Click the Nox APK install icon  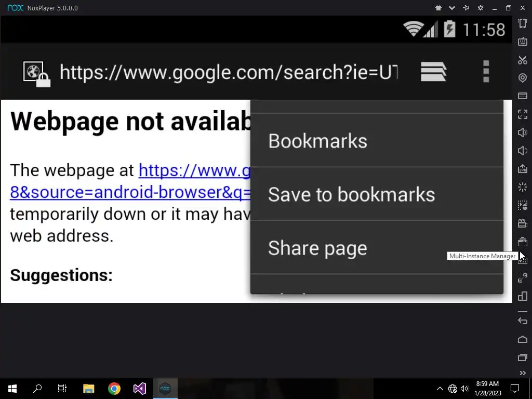pyautogui.click(x=523, y=169)
